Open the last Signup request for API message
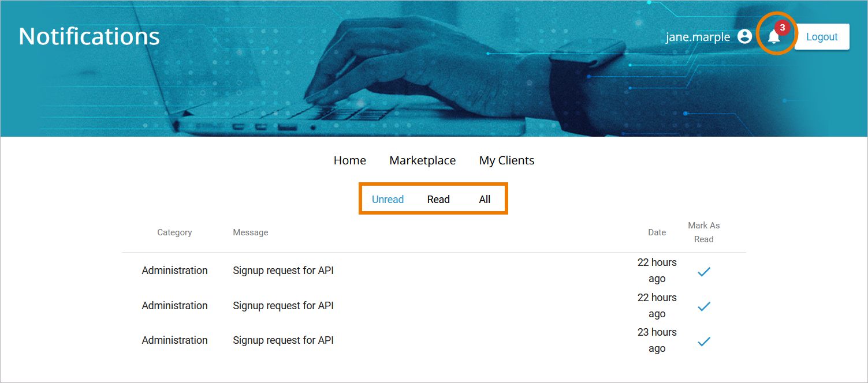 [x=283, y=340]
